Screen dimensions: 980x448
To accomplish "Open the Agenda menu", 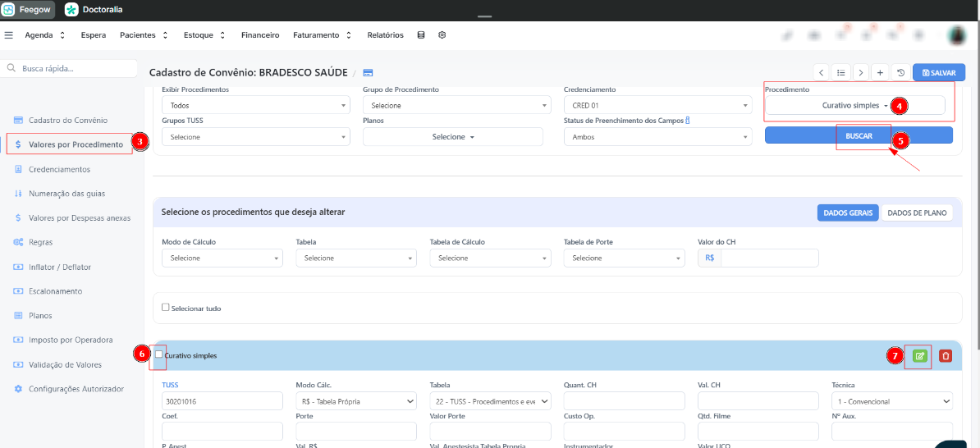I will [44, 35].
